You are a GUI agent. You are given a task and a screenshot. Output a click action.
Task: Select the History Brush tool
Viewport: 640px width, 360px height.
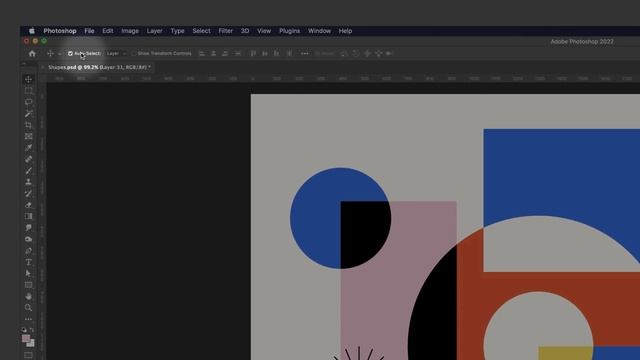(x=28, y=193)
